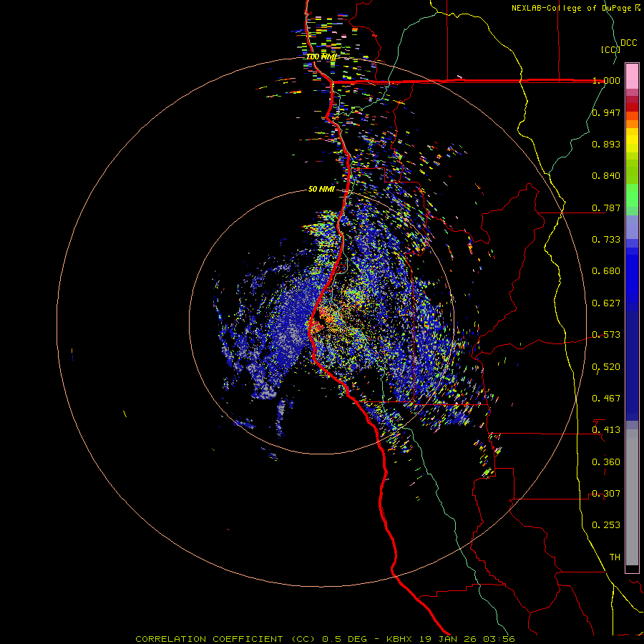Click the 50 NMI range ring label

(x=321, y=190)
